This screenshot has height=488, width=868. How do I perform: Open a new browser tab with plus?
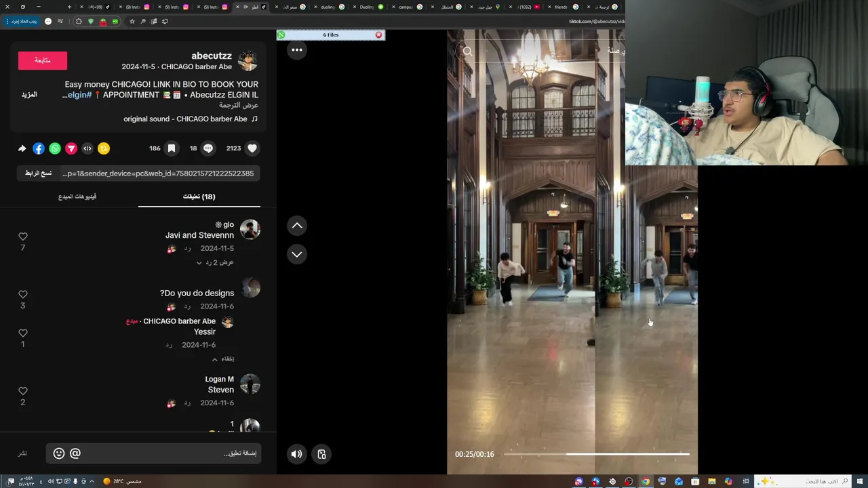click(69, 7)
